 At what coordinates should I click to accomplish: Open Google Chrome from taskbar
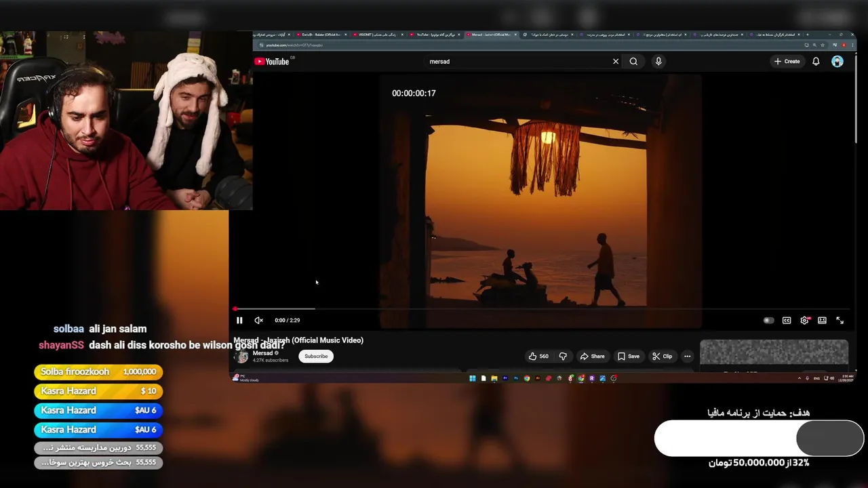point(527,379)
